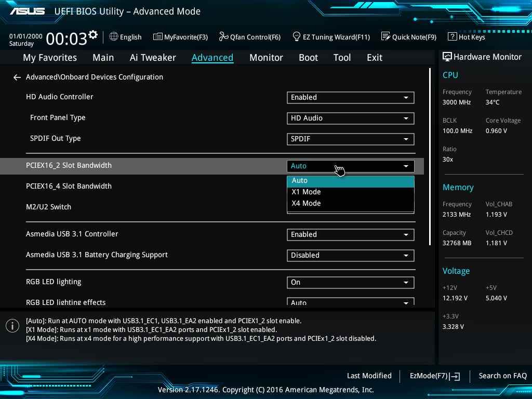Open Search on FAQ link

tap(502, 376)
